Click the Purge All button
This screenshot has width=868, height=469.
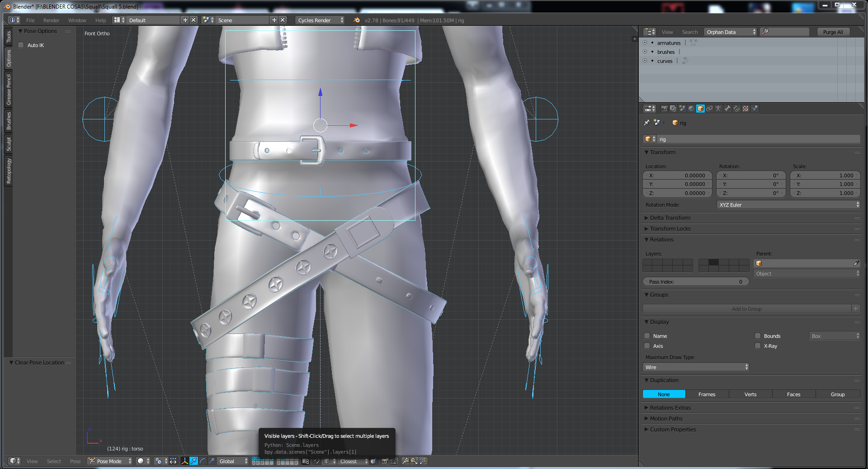pyautogui.click(x=833, y=32)
